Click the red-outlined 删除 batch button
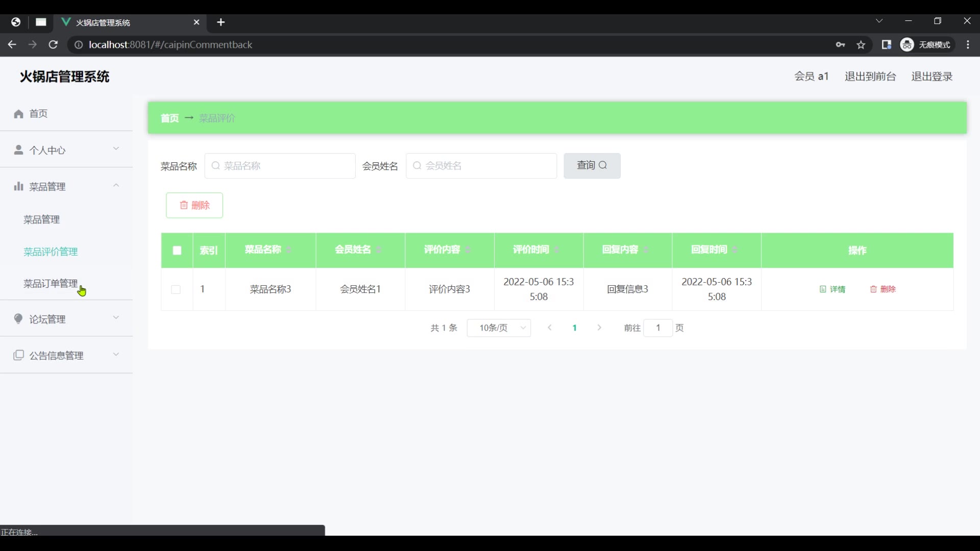This screenshot has height=551, width=980. pyautogui.click(x=194, y=205)
